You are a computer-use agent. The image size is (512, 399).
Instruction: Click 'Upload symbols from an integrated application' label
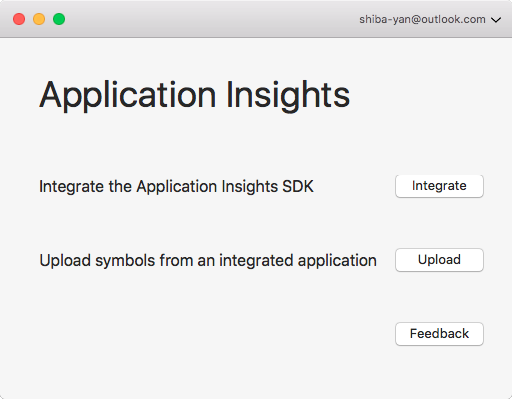208,261
